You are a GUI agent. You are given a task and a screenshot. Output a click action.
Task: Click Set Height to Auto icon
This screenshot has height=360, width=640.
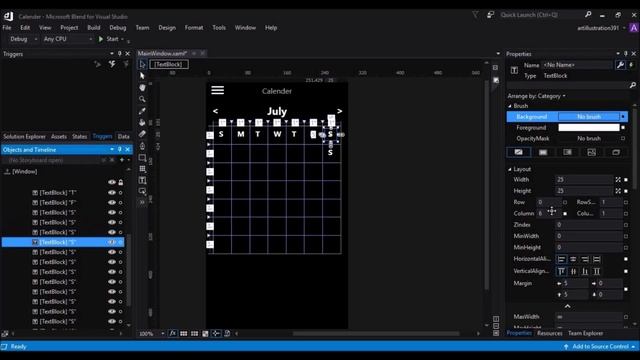point(618,191)
